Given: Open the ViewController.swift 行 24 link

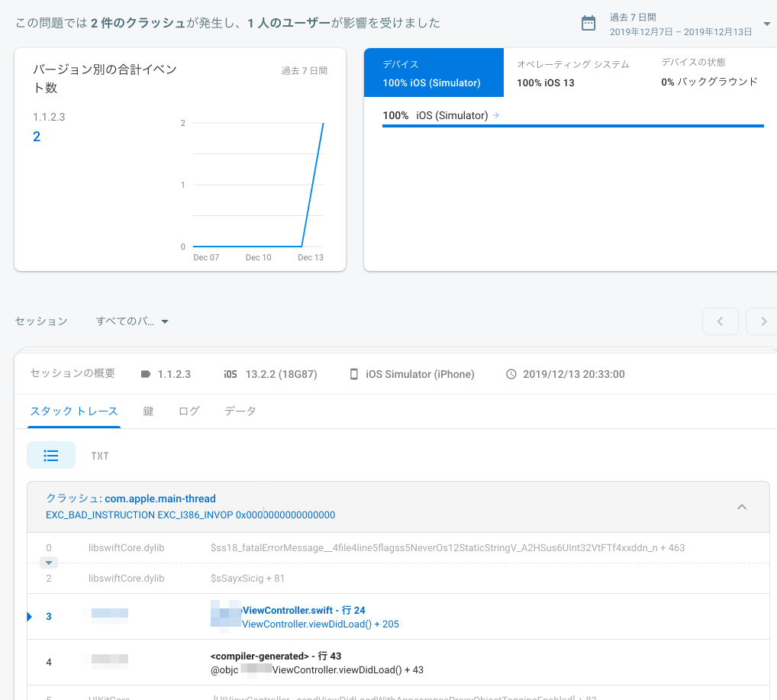Looking at the screenshot, I should point(304,609).
